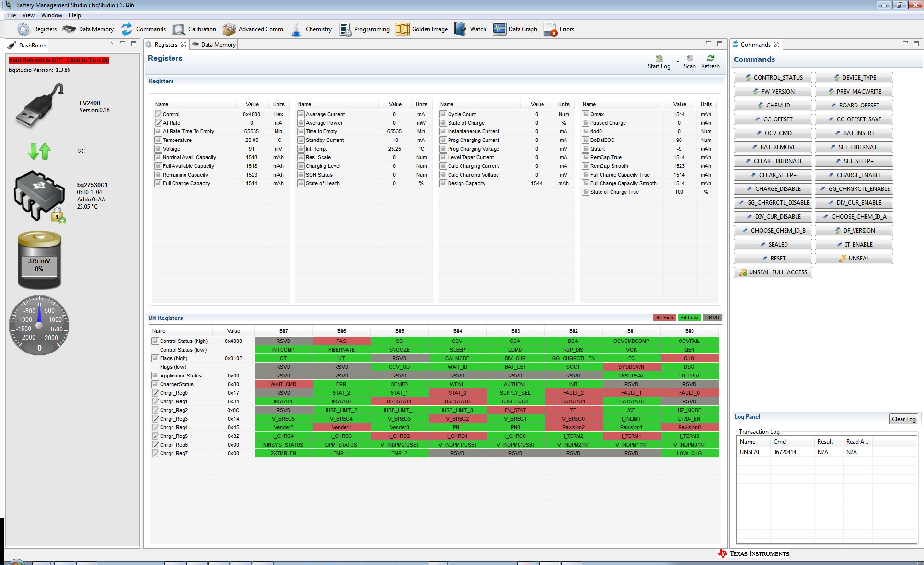Viewport: 924px width, 565px height.
Task: Close the Registers tab
Action: (183, 44)
